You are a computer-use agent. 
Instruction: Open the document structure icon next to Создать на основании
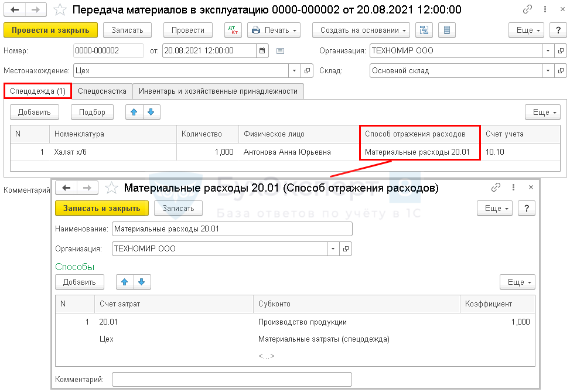pyautogui.click(x=424, y=30)
